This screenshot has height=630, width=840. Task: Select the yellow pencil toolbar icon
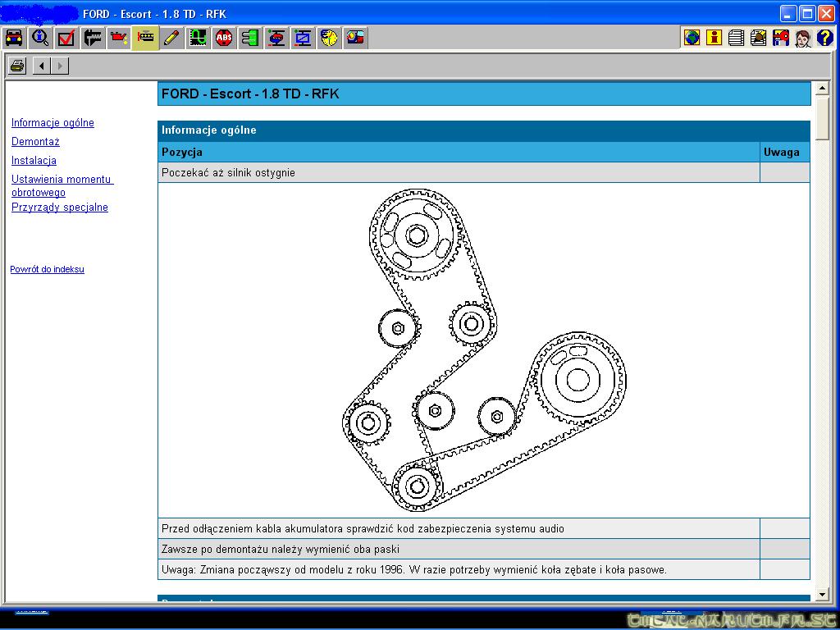(x=171, y=38)
